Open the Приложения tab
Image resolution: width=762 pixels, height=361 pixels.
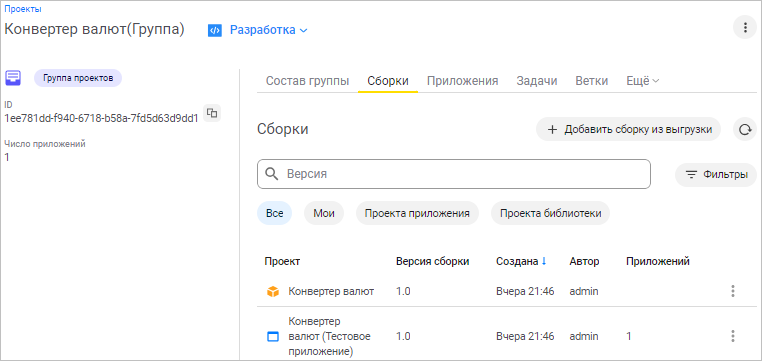point(462,81)
